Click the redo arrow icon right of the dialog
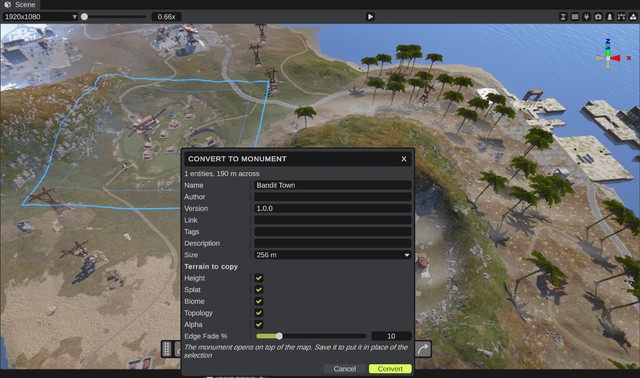This screenshot has height=378, width=640. tap(423, 349)
